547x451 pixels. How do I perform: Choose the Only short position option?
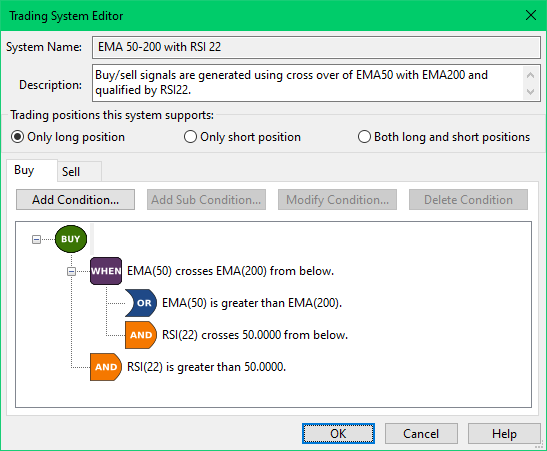tap(190, 137)
